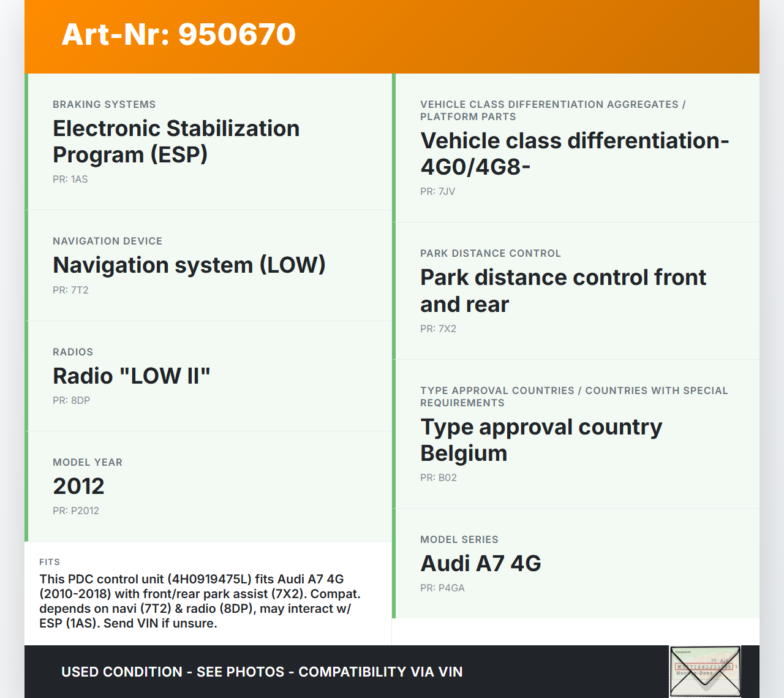Click the PR: P4GA code
784x698 pixels.
tap(442, 588)
